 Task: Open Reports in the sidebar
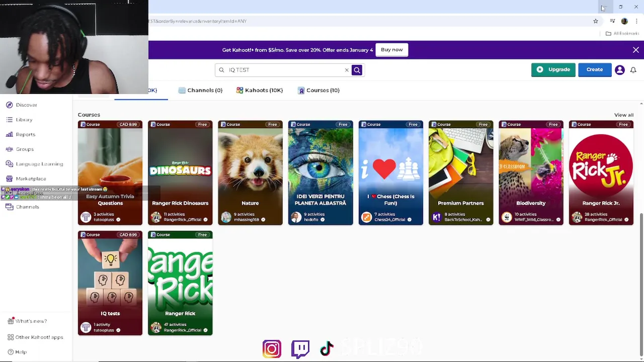(21, 134)
